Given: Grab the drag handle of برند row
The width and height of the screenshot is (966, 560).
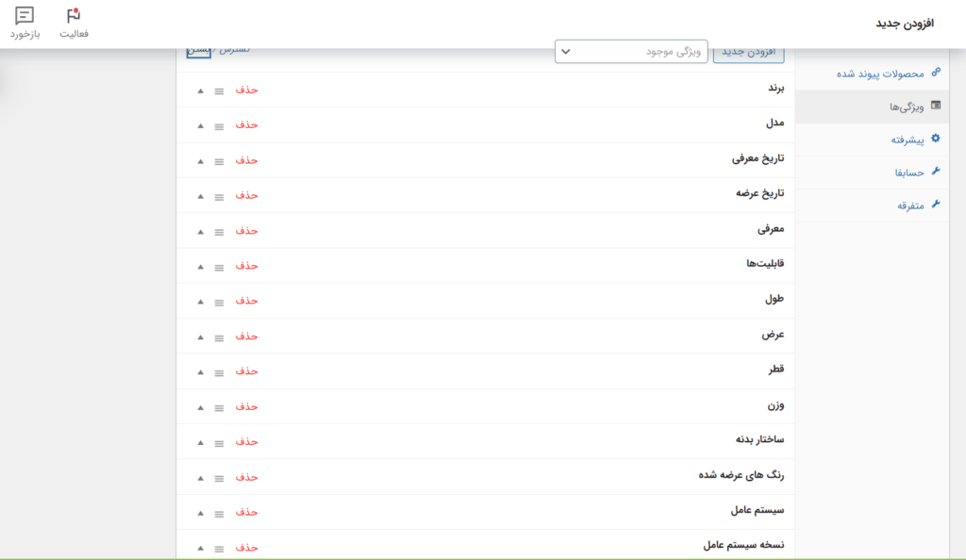Looking at the screenshot, I should click(x=219, y=91).
